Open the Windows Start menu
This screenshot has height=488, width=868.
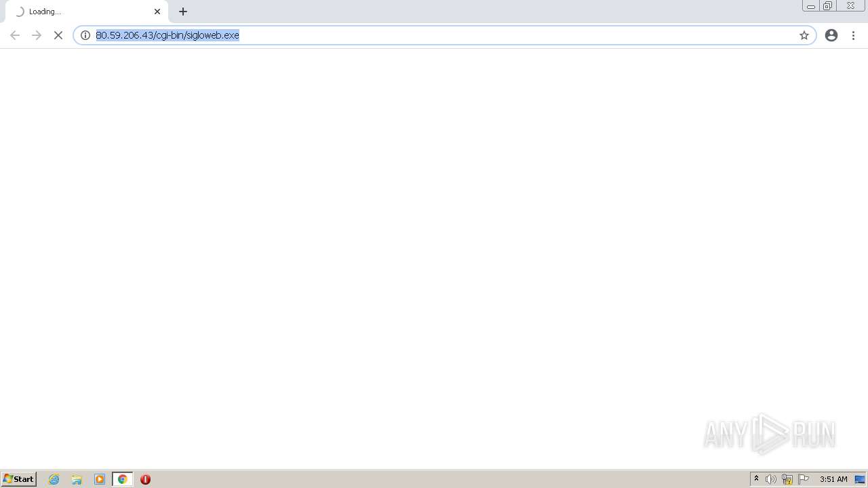19,479
